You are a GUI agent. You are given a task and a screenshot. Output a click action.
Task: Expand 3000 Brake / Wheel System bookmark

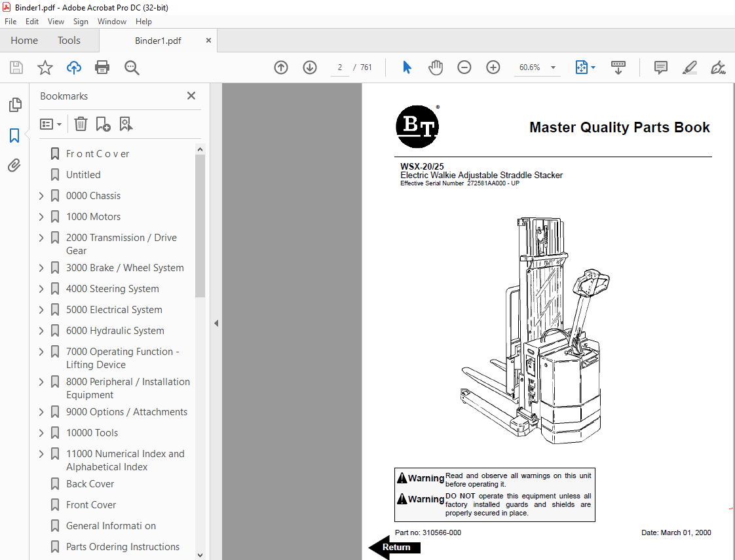[41, 268]
